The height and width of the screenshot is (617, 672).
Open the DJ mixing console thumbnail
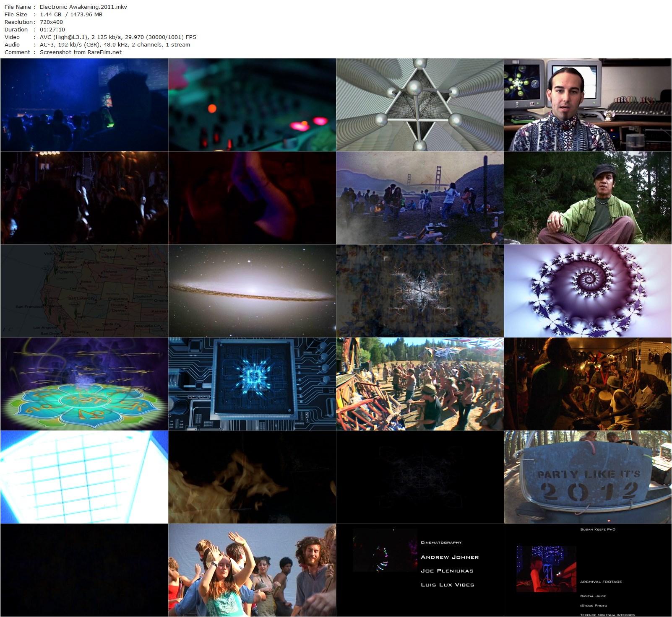[252, 105]
